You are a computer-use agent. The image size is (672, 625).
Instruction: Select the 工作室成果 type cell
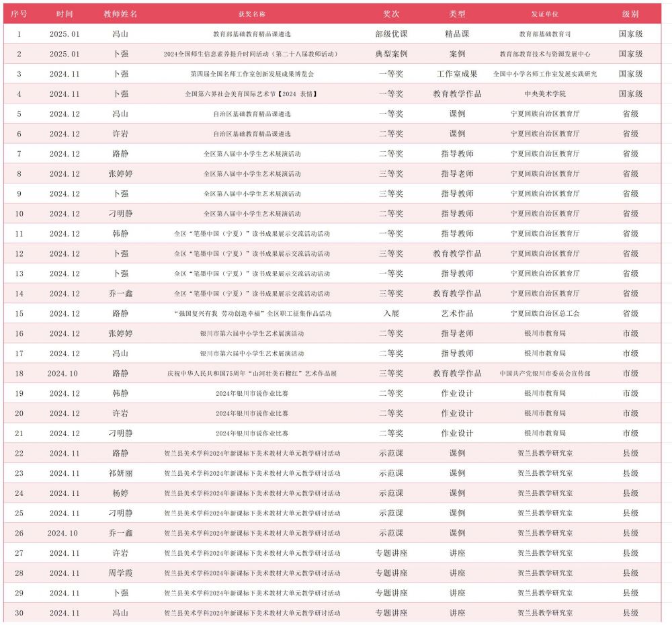(457, 74)
